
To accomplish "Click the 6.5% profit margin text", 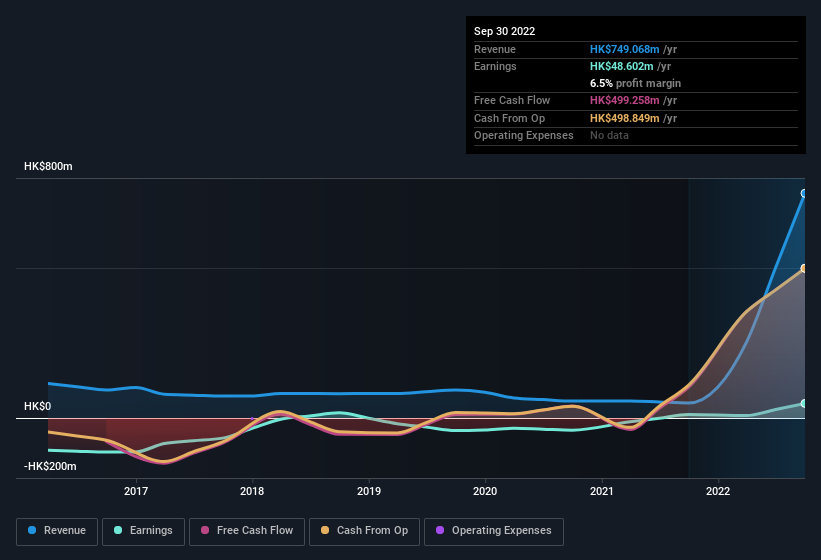I will pos(635,83).
